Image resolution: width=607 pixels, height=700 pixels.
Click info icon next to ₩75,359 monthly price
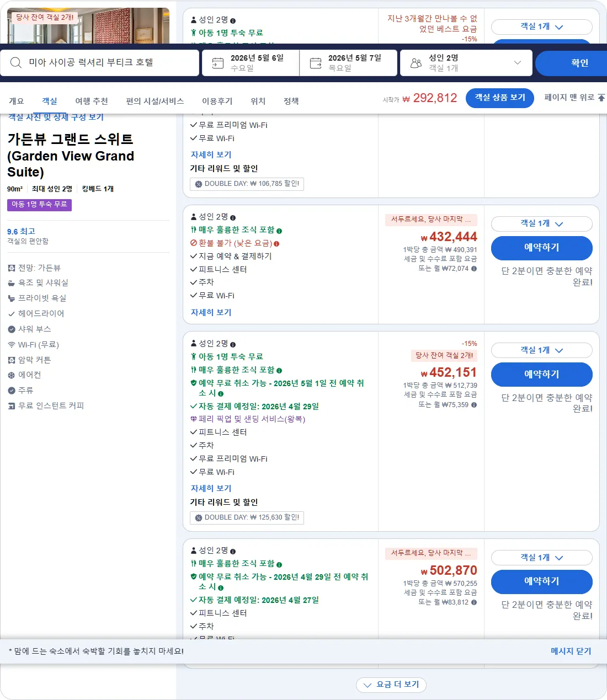coord(474,405)
